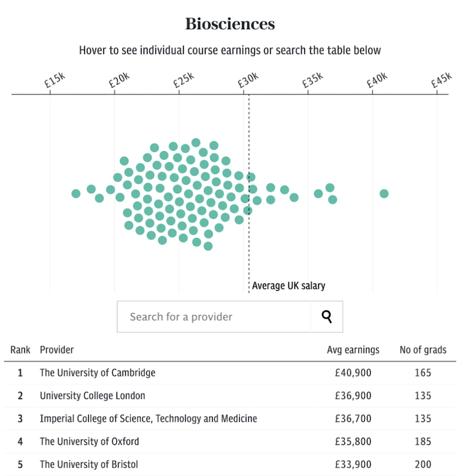Click the Biosciences chart title
This screenshot has height=476, width=461.
tap(230, 24)
